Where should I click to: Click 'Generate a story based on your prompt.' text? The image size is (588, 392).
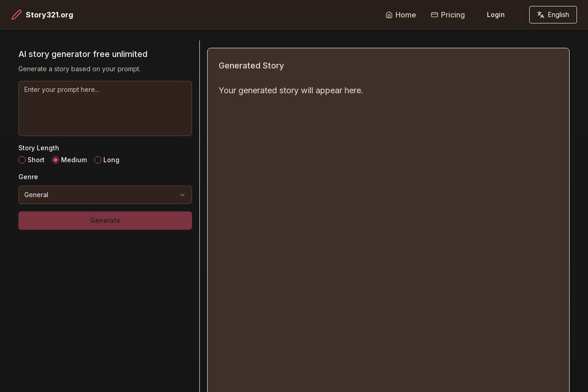[x=79, y=69]
